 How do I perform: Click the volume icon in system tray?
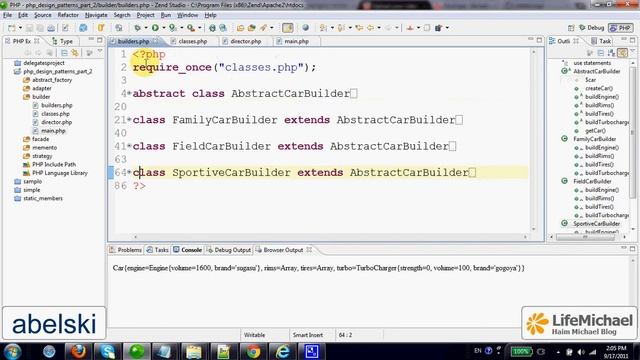581,352
